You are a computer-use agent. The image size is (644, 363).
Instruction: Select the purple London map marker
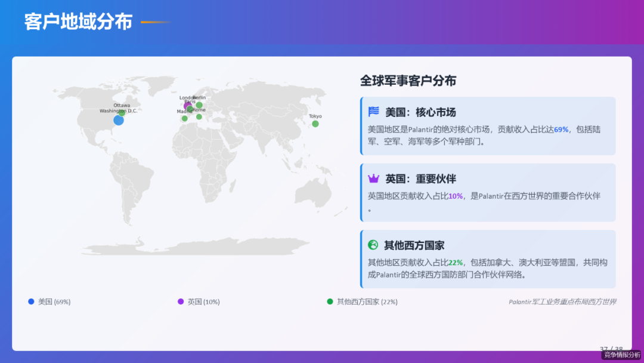tap(187, 106)
